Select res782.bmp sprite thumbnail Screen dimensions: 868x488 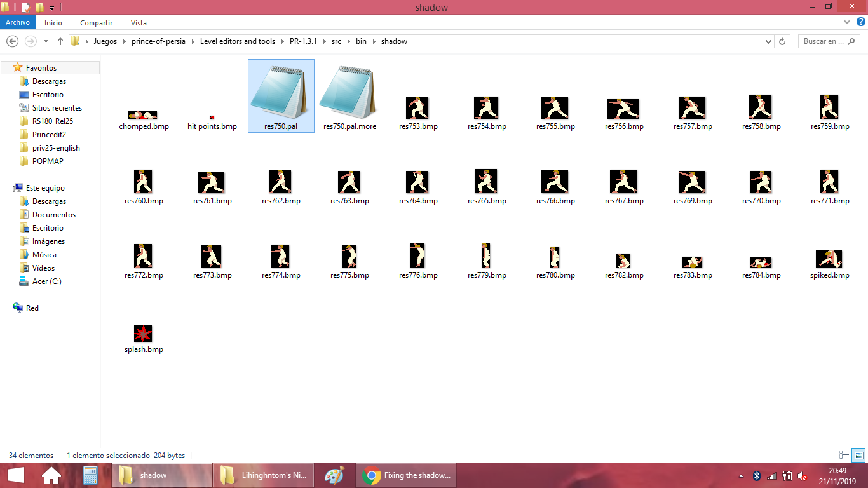pyautogui.click(x=623, y=261)
